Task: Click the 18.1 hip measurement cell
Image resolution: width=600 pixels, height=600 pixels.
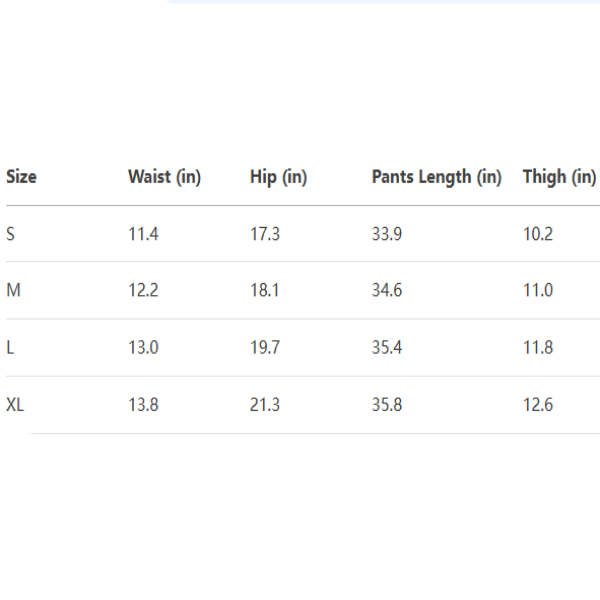Action: point(265,291)
